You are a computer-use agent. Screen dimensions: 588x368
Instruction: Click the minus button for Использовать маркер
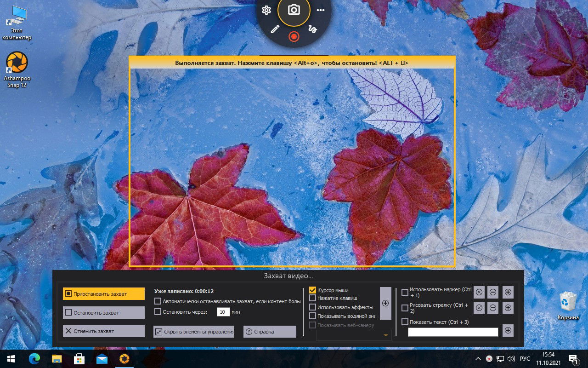point(493,292)
